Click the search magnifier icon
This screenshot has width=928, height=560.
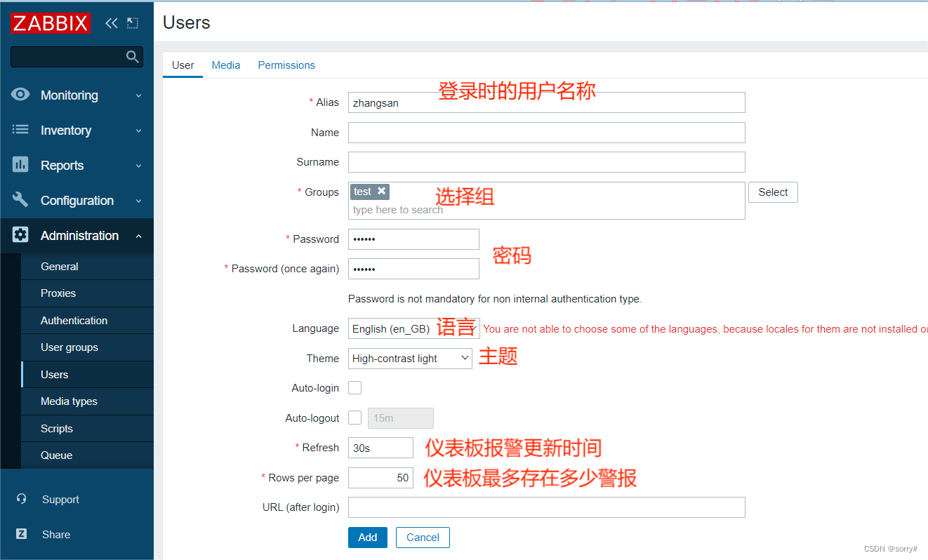[x=132, y=56]
